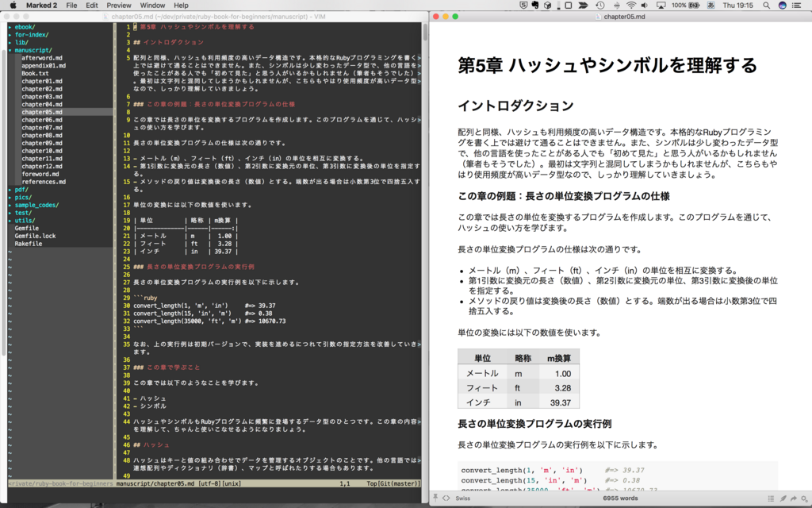The height and width of the screenshot is (508, 812).
Task: Click the square outline menu bar icon
Action: [x=568, y=6]
